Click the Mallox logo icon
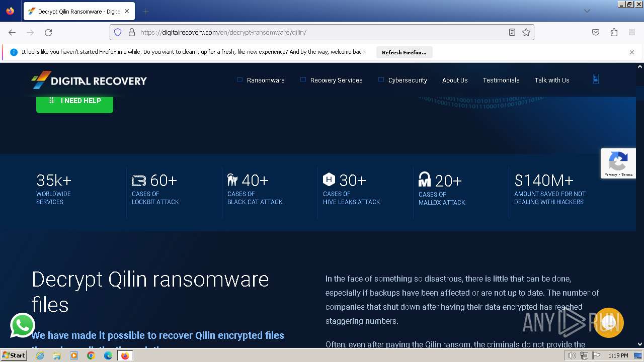 425,179
